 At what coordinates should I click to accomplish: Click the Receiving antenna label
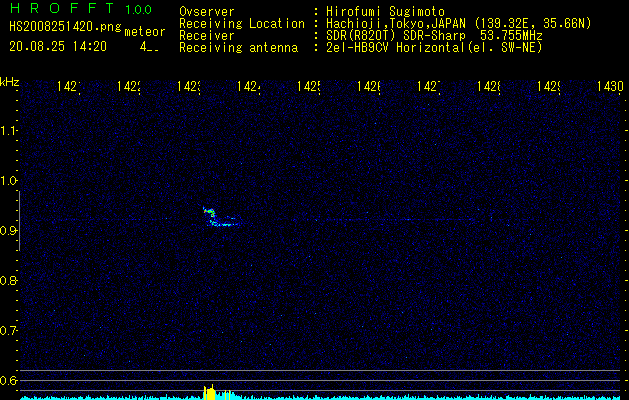[239, 48]
